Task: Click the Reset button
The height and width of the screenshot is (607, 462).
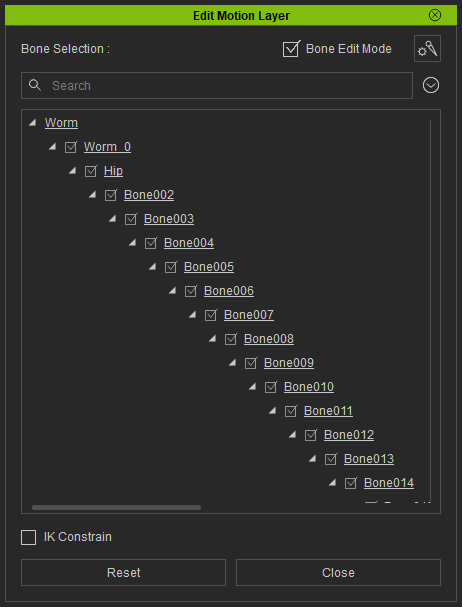Action: [x=123, y=572]
